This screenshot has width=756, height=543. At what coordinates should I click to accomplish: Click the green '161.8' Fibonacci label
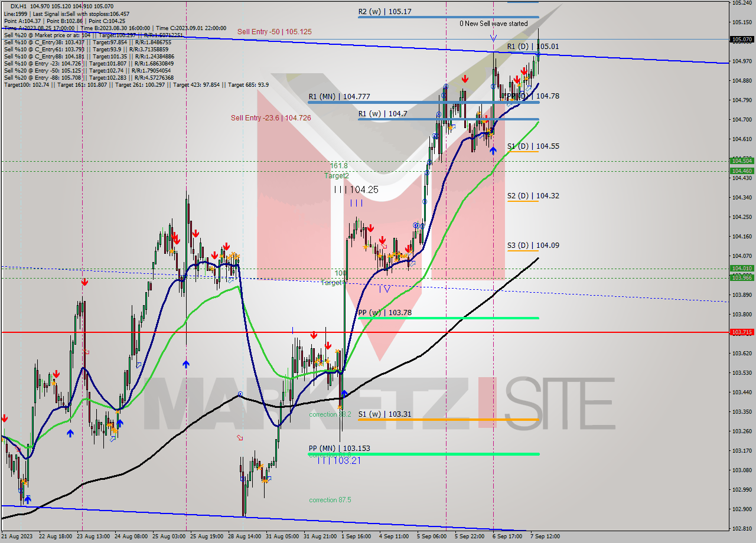click(x=338, y=166)
